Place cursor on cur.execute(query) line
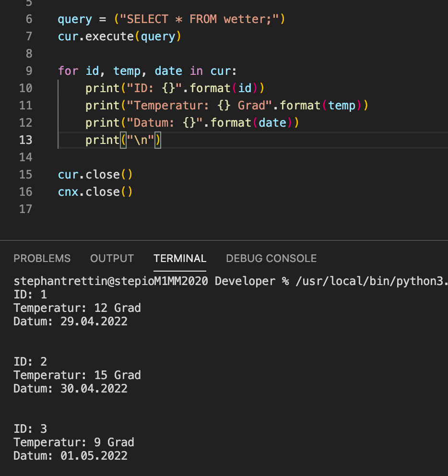Viewport: 448px width, 476px height. 119,36
